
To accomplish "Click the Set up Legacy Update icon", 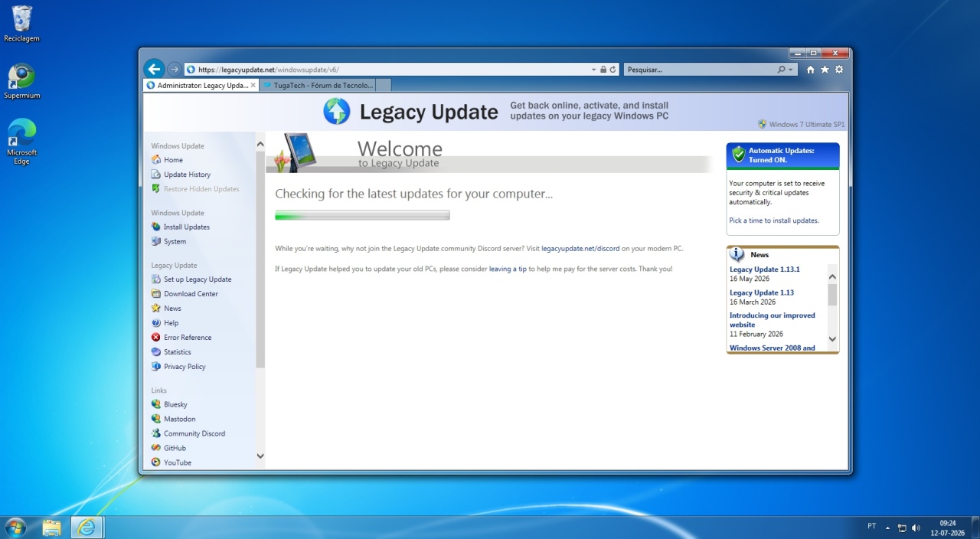I will [x=156, y=279].
